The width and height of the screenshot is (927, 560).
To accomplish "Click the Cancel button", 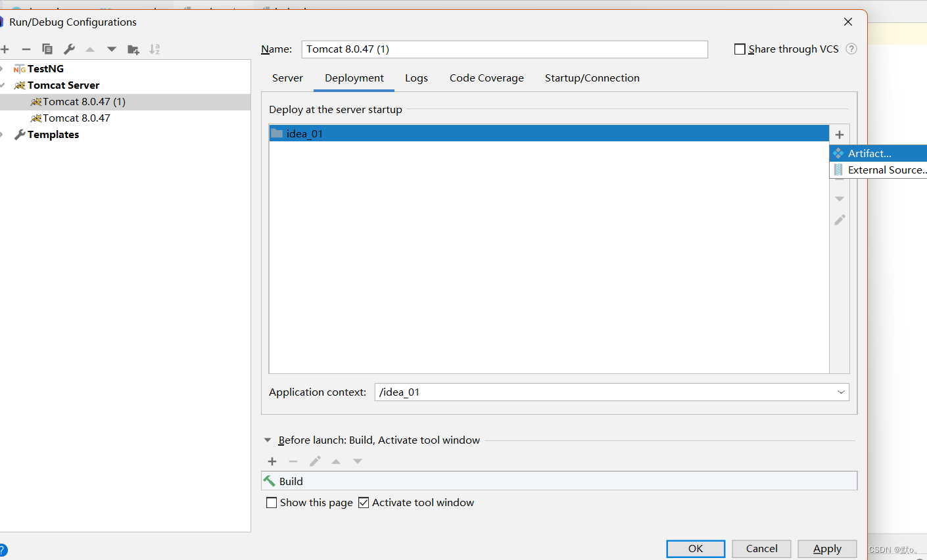I will tap(761, 549).
